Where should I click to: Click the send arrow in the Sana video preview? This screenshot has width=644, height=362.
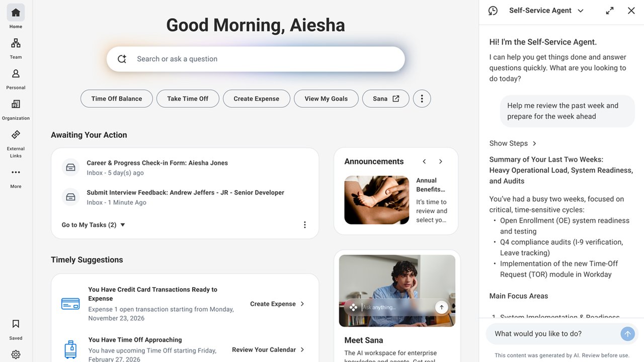coord(442,307)
